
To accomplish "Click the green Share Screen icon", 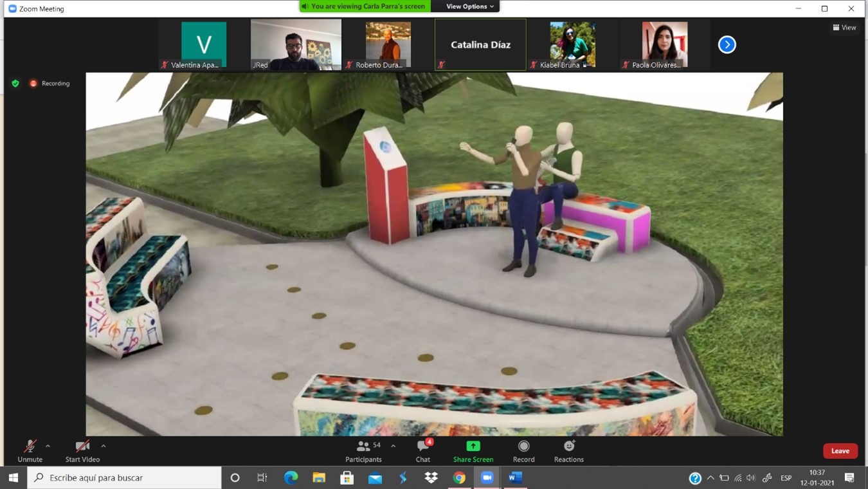I will [473, 447].
